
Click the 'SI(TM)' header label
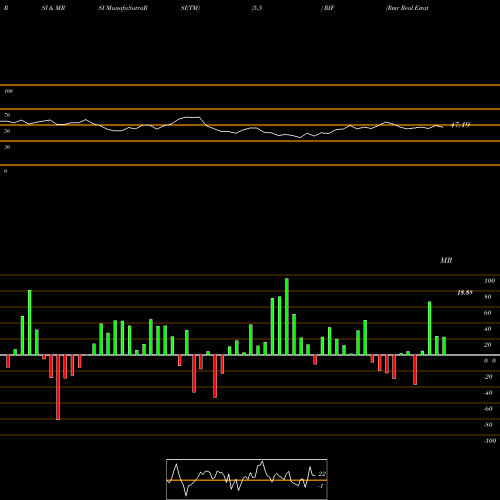click(190, 8)
